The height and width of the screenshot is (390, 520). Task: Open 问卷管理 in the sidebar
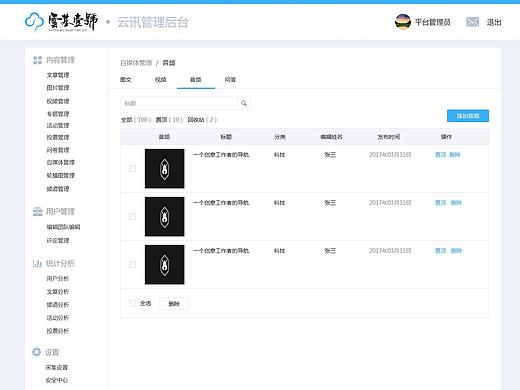58,150
